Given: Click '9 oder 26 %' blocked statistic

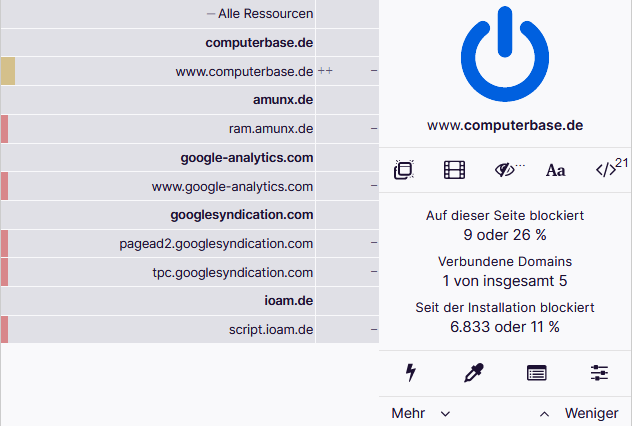Looking at the screenshot, I should [505, 235].
